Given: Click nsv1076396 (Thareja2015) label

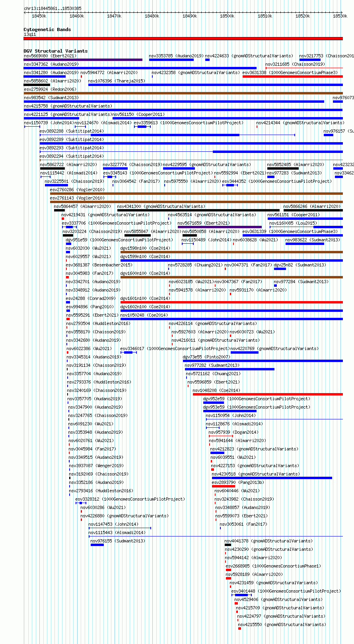Looking at the screenshot, I should pyautogui.click(x=117, y=81).
